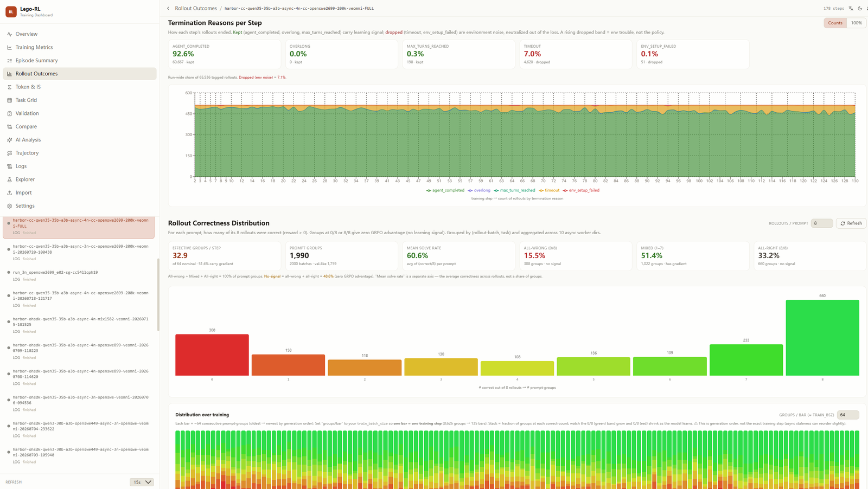Click the Lego-RL logo badge
Screen dimensions: 868x489
(x=11, y=11)
